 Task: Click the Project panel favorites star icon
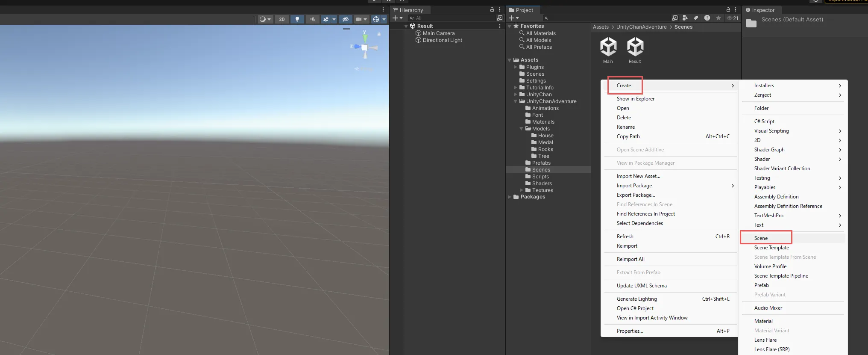pyautogui.click(x=718, y=18)
